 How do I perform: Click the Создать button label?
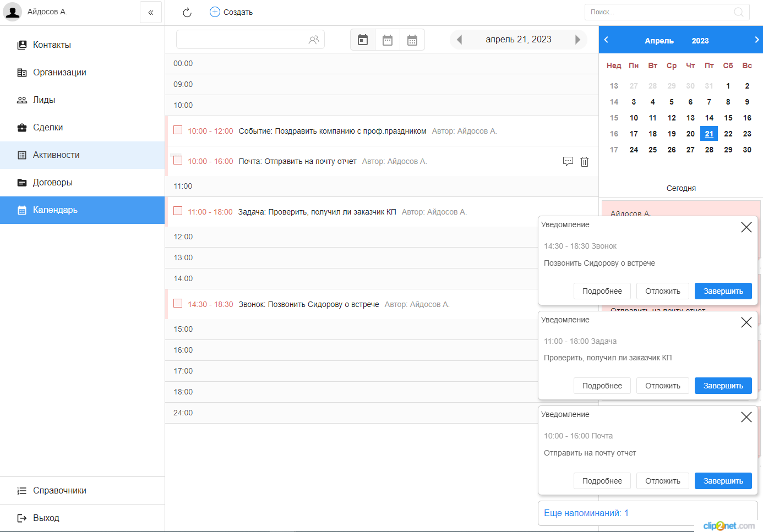(238, 12)
